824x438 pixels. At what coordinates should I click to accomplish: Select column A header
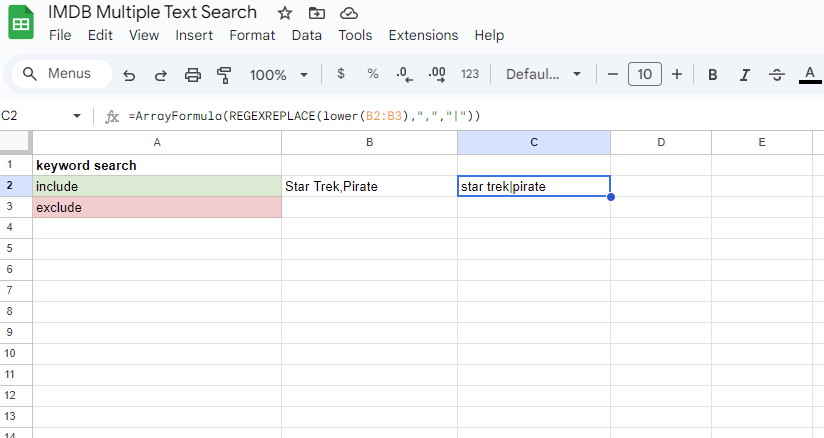click(157, 142)
